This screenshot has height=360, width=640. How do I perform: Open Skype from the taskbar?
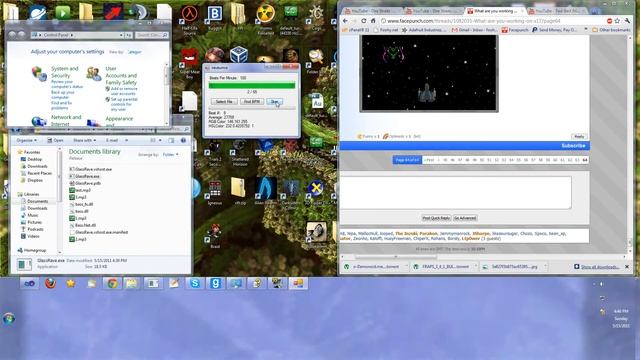(195, 283)
